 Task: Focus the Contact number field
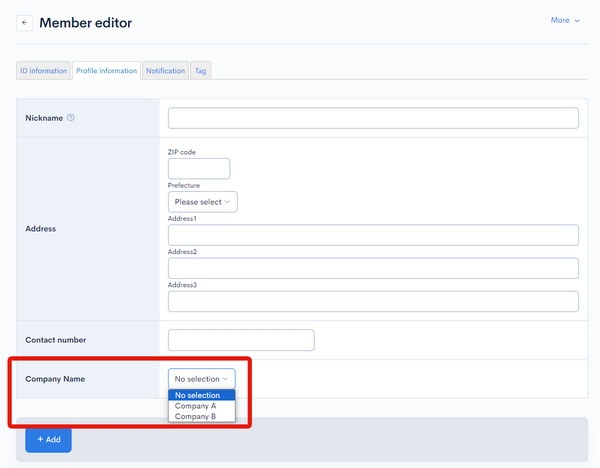[241, 340]
